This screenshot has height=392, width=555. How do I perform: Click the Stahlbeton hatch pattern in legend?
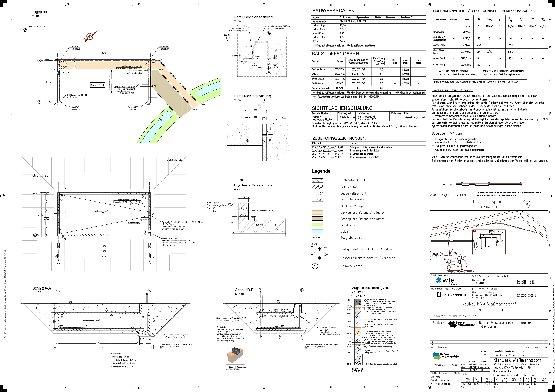point(317,180)
